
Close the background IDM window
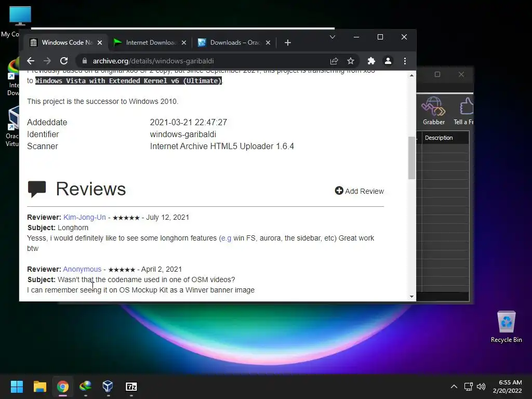point(461,74)
